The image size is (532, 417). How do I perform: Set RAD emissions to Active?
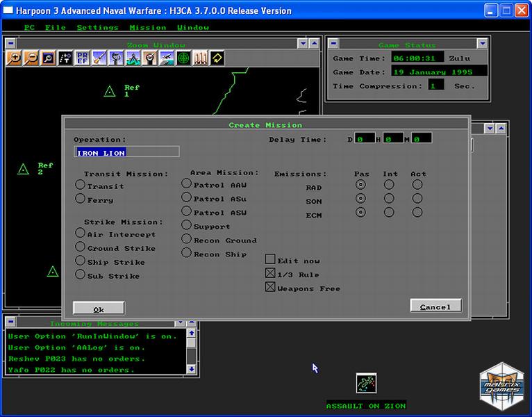(417, 185)
